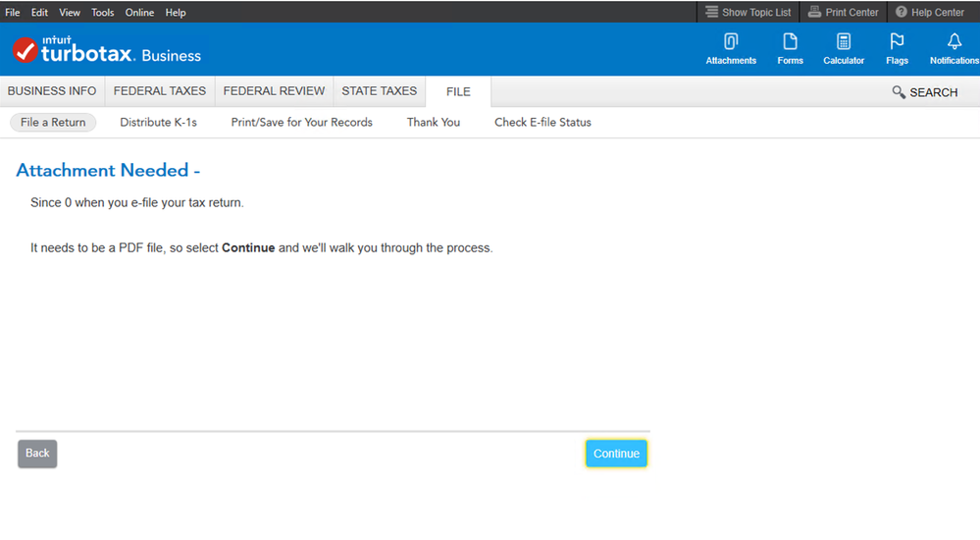
Task: Open the Online menu
Action: pyautogui.click(x=139, y=13)
